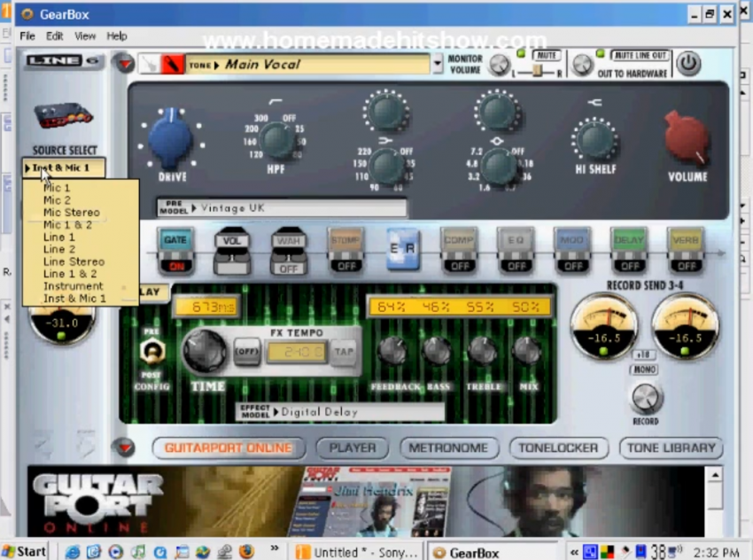Toggle the +18 record send boost
The height and width of the screenshot is (560, 753).
643,355
